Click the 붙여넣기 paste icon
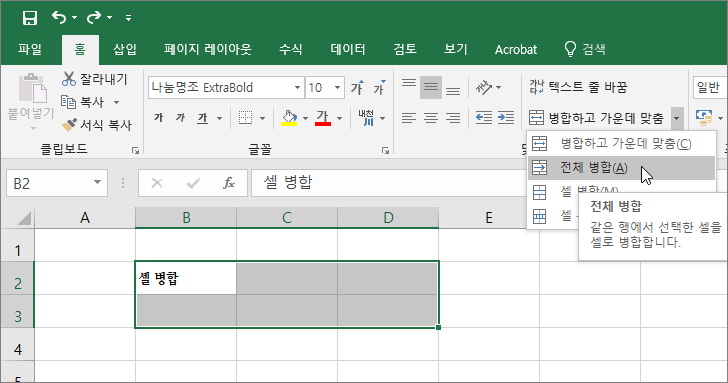Image resolution: width=728 pixels, height=383 pixels. 32,88
